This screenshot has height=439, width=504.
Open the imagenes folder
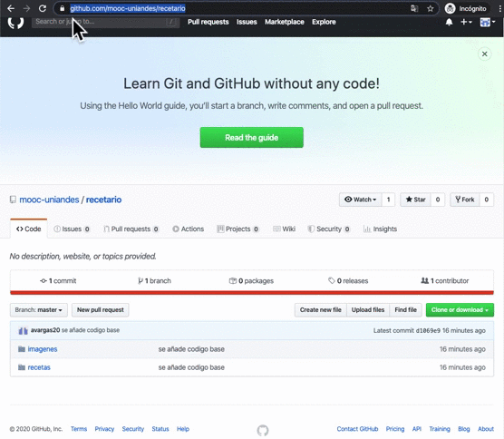click(x=43, y=349)
